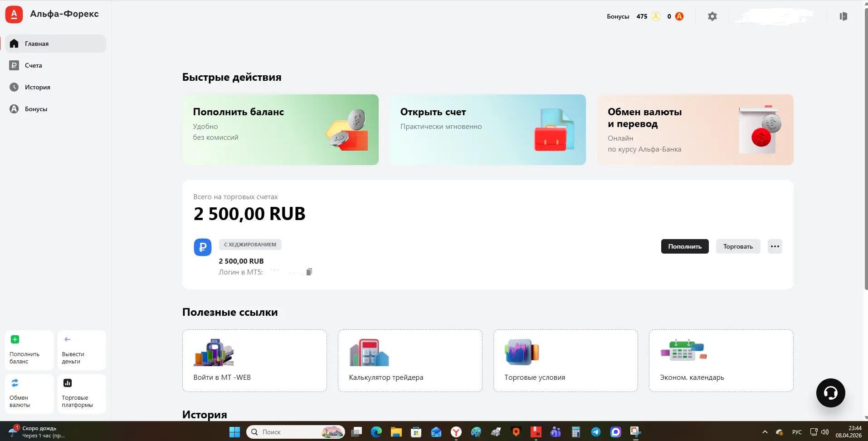Click the Торговать button
Image resolution: width=868 pixels, height=441 pixels.
pos(738,246)
